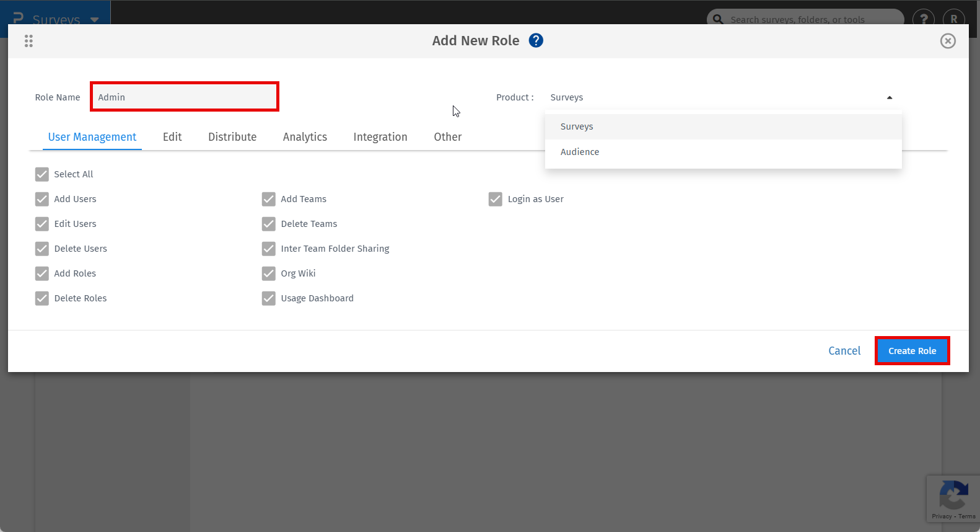Toggle Inter Team Folder Sharing checkbox
This screenshot has height=532, width=980.
(x=268, y=249)
